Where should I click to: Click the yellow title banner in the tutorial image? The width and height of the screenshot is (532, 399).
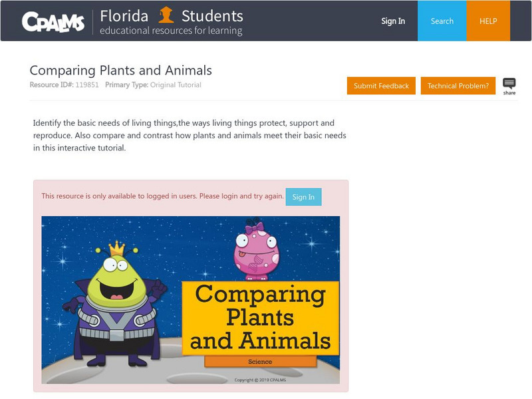pos(260,317)
